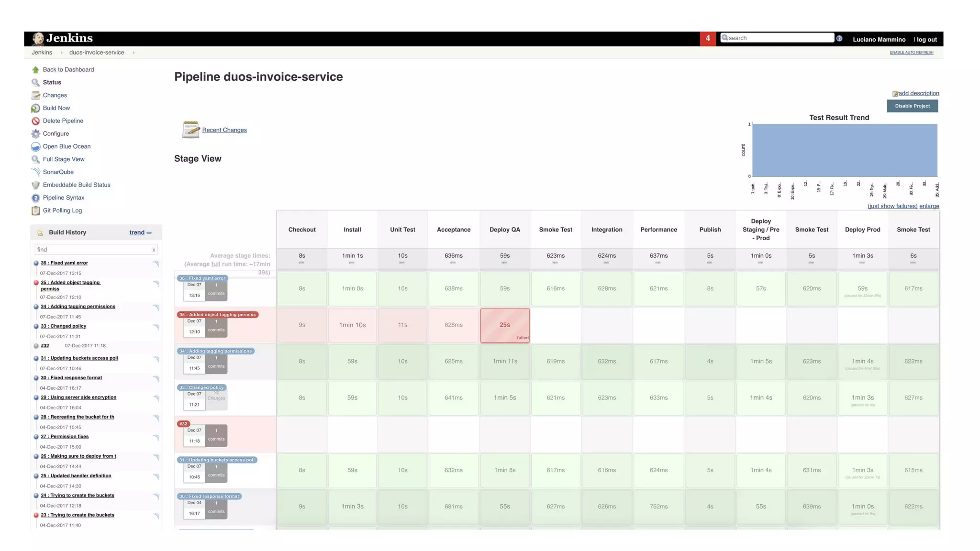Open Configure via gear icon

35,134
